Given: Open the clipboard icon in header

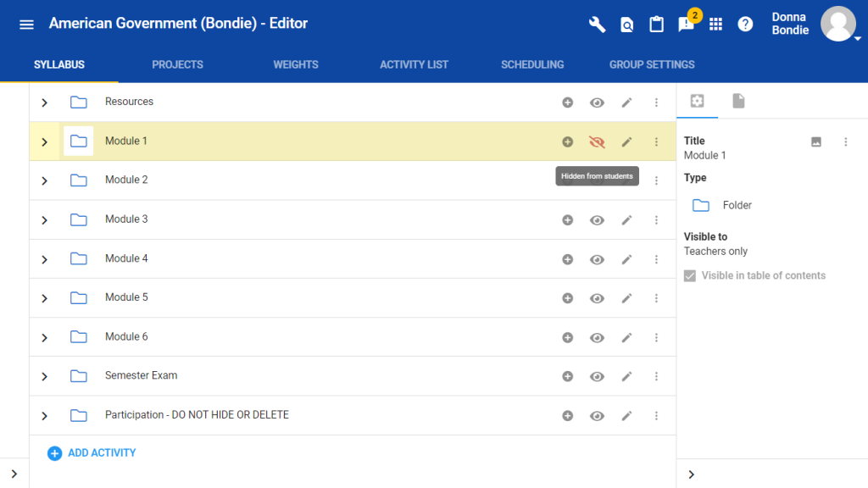Looking at the screenshot, I should (x=656, y=24).
